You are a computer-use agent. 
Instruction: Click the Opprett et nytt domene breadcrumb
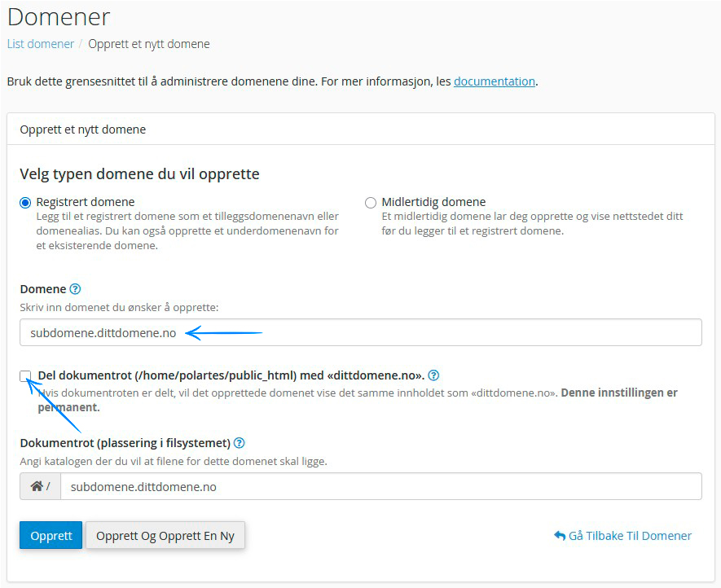pyautogui.click(x=149, y=44)
